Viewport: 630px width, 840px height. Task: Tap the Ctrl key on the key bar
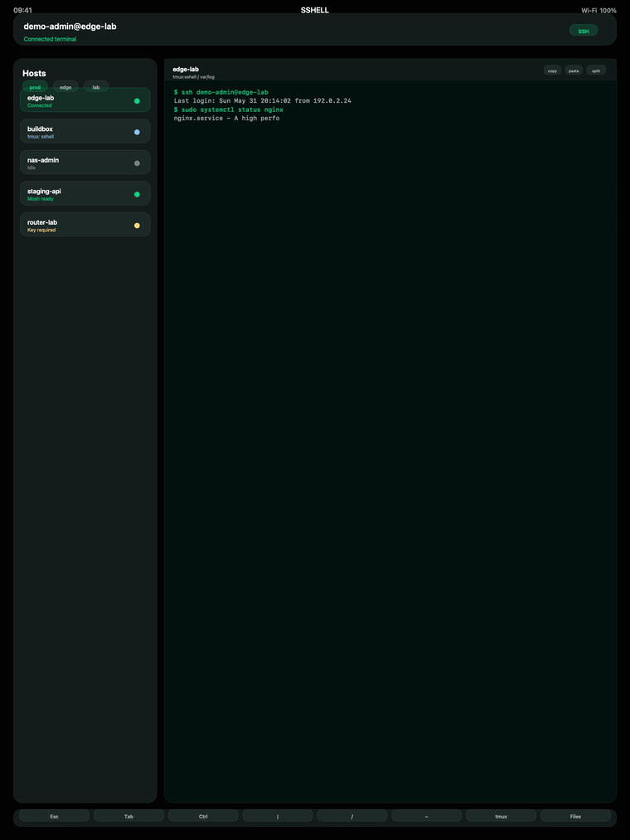click(203, 817)
